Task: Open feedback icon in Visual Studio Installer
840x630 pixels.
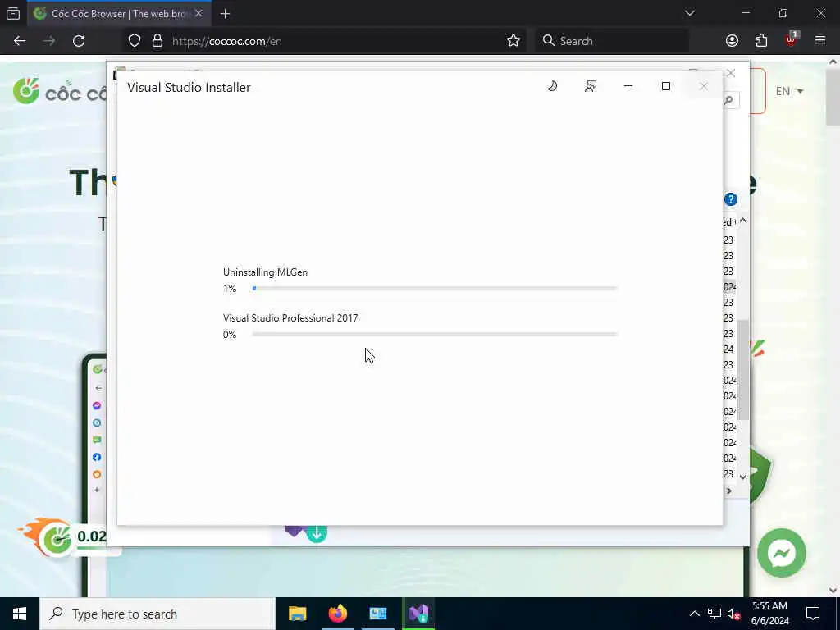Action: (x=591, y=86)
